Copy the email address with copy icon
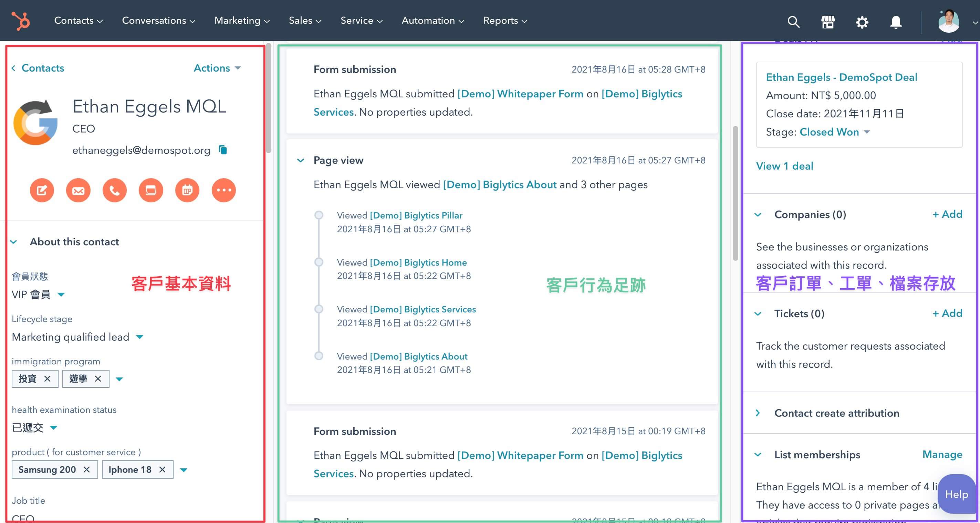 tap(223, 150)
